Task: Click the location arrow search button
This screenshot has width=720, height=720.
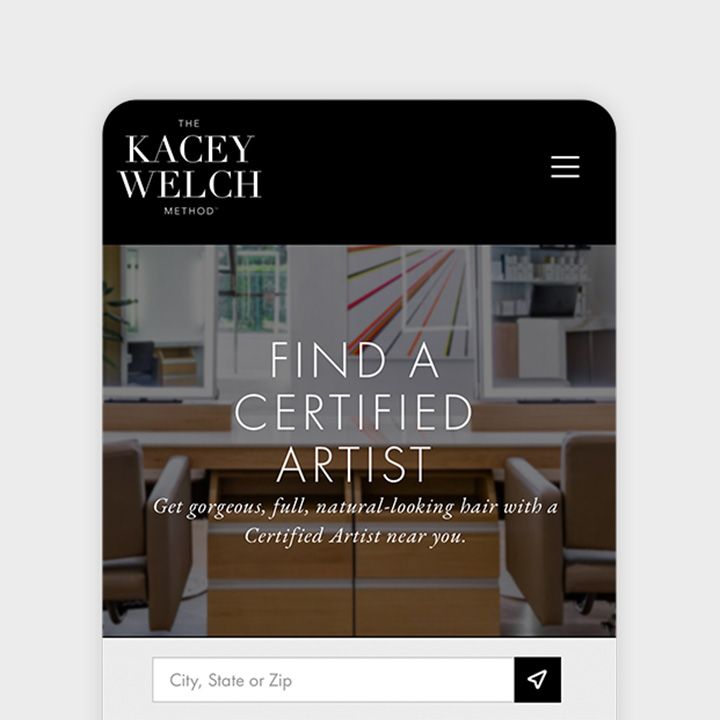Action: pyautogui.click(x=537, y=680)
